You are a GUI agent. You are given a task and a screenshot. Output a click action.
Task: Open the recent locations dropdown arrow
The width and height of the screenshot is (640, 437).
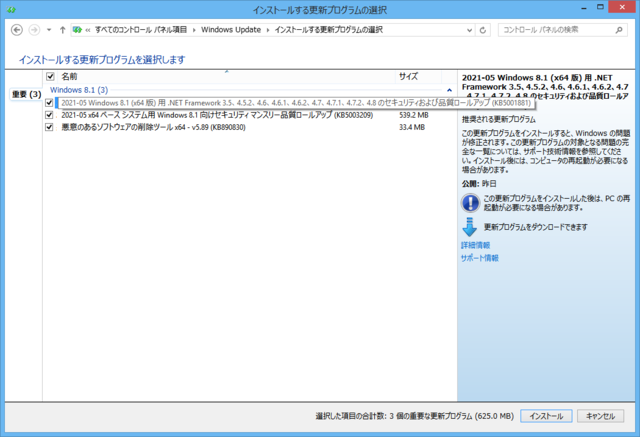coord(49,30)
